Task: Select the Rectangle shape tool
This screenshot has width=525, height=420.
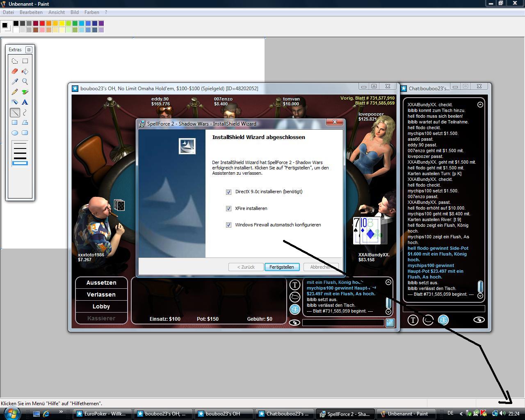Action: (15, 123)
